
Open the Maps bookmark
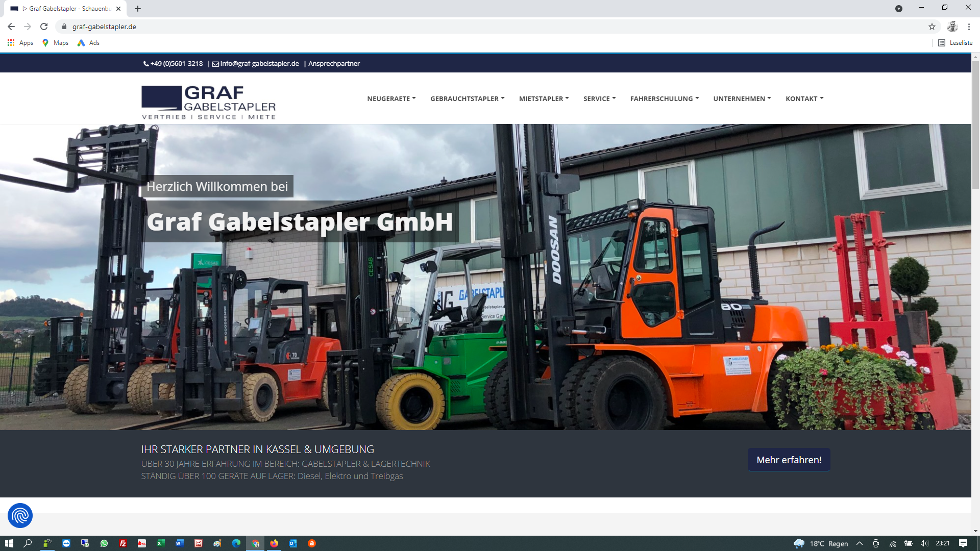(x=56, y=43)
